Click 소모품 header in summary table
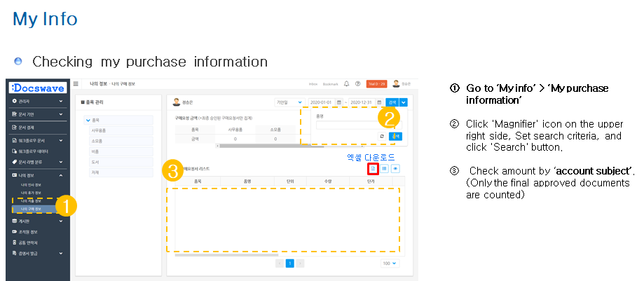Image resolution: width=644 pixels, height=281 pixels. (275, 129)
